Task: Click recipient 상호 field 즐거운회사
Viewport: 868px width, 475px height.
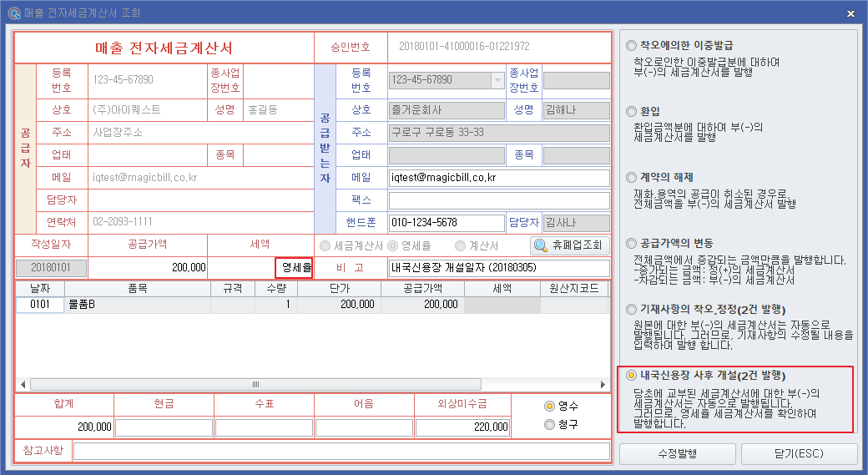Action: point(447,110)
